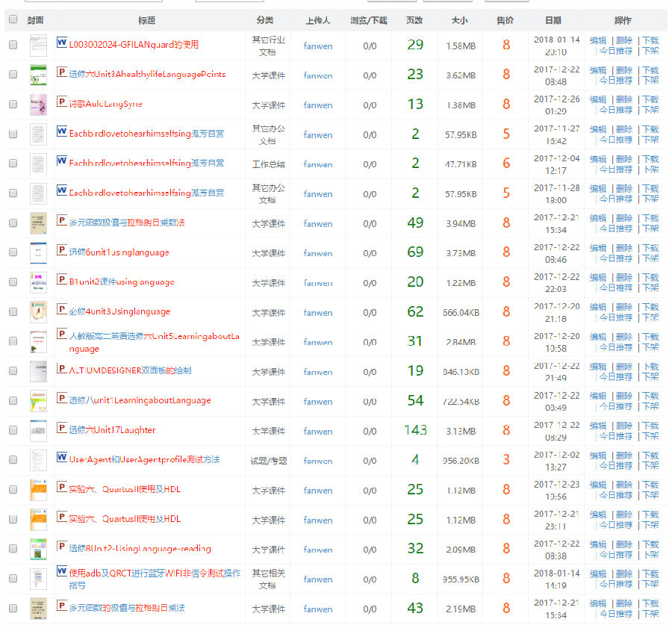This screenshot has height=631, width=672.
Task: Check the box for the 诗歌AuldLangSyne row
Action: tap(13, 105)
